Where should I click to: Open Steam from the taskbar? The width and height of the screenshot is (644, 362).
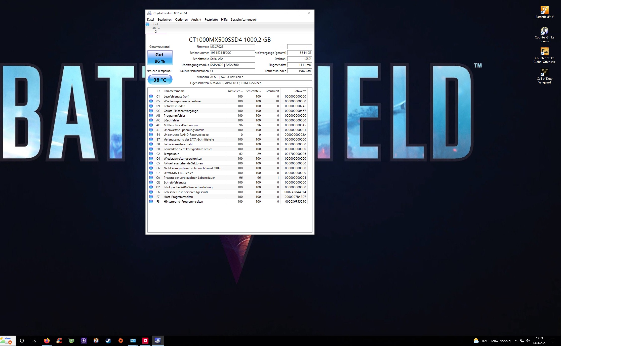[108, 341]
